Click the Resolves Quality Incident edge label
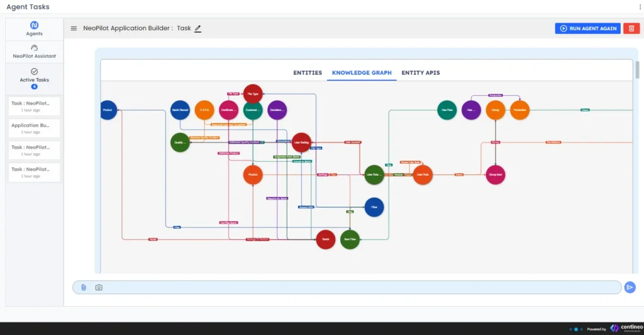 click(x=204, y=138)
